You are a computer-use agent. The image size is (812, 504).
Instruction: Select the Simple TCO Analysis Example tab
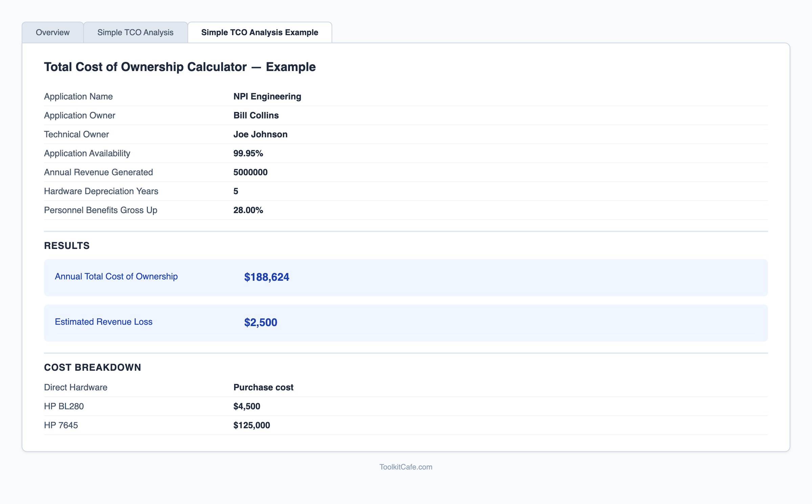259,32
